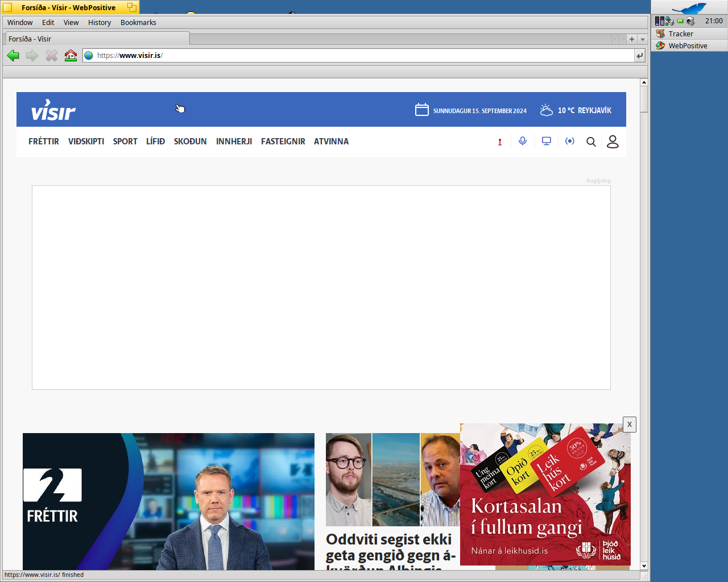The image size is (728, 582).
Task: Click the Home icon in browser toolbar
Action: coord(71,56)
